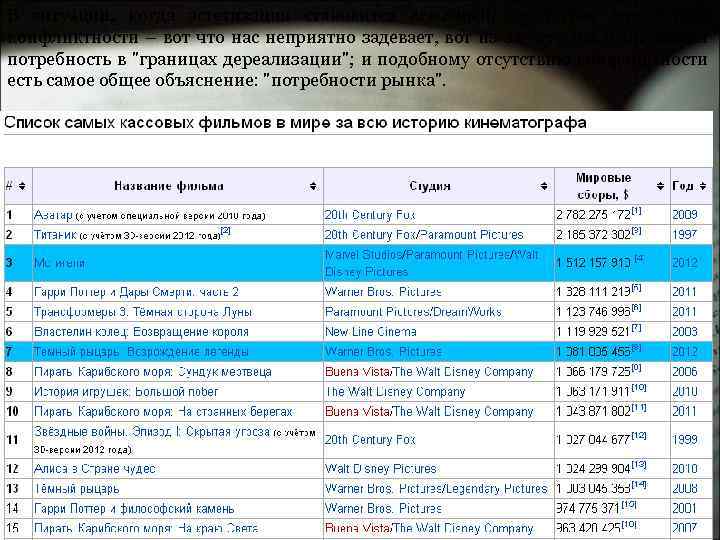This screenshot has width=720, height=540.
Task: Open the Титаник film link
Action: (55, 235)
